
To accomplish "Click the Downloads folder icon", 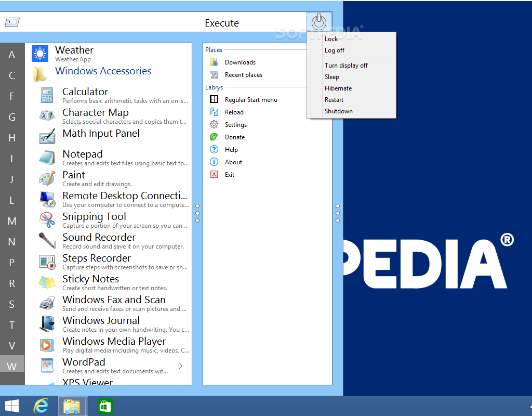I will [x=214, y=62].
